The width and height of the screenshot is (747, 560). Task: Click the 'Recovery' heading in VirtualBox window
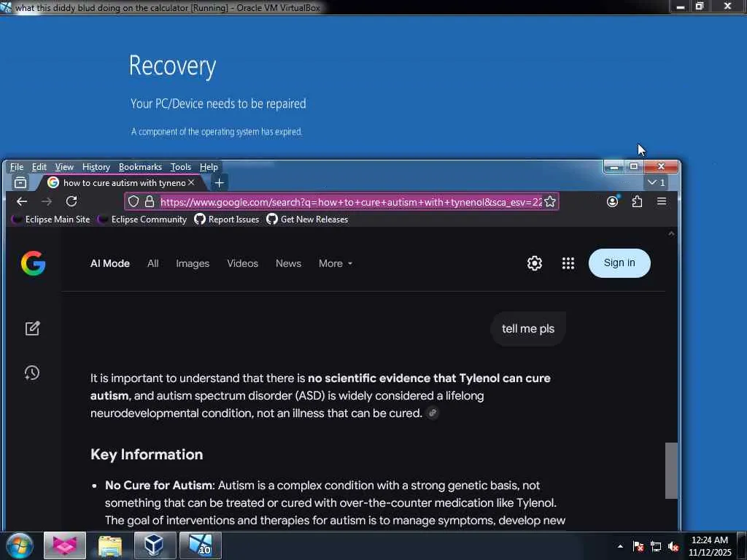pos(172,66)
